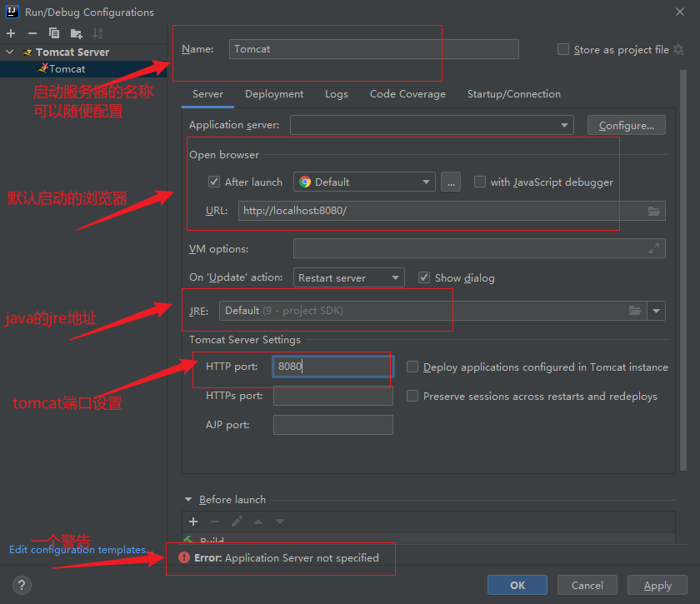Toggle After launch checkbox
This screenshot has height=604, width=700.
(214, 182)
